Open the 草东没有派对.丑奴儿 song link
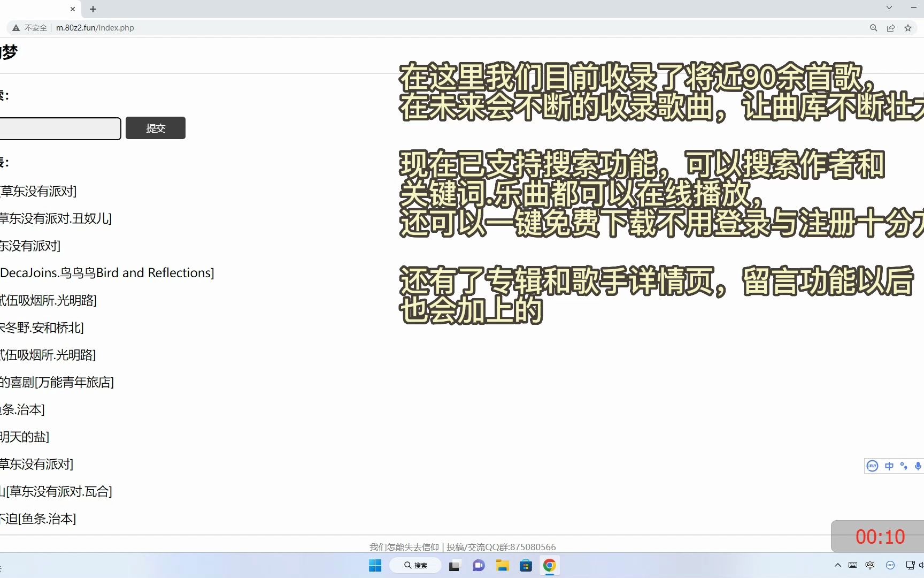Screen dimensions: 924x578 [56, 218]
